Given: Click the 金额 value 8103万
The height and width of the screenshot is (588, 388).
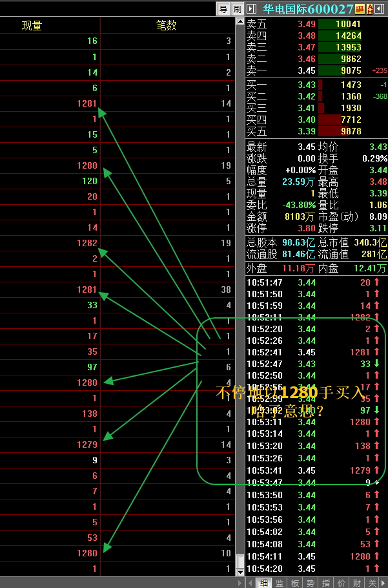Looking at the screenshot, I should click(x=300, y=216).
